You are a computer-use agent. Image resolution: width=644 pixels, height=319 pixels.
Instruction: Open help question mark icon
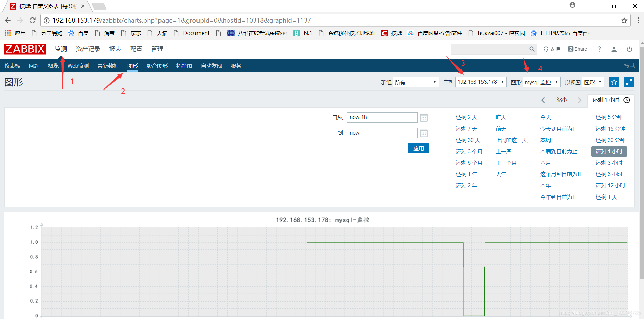point(599,49)
